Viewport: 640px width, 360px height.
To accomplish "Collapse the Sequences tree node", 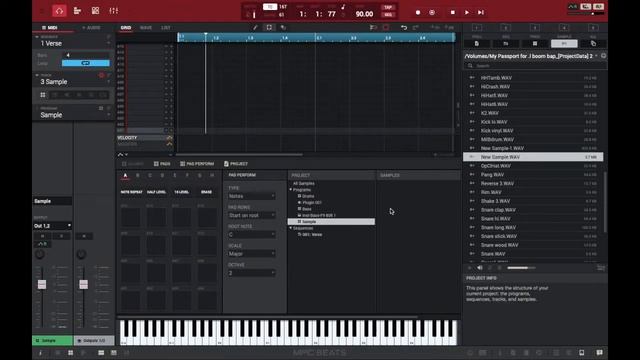I will pos(291,228).
